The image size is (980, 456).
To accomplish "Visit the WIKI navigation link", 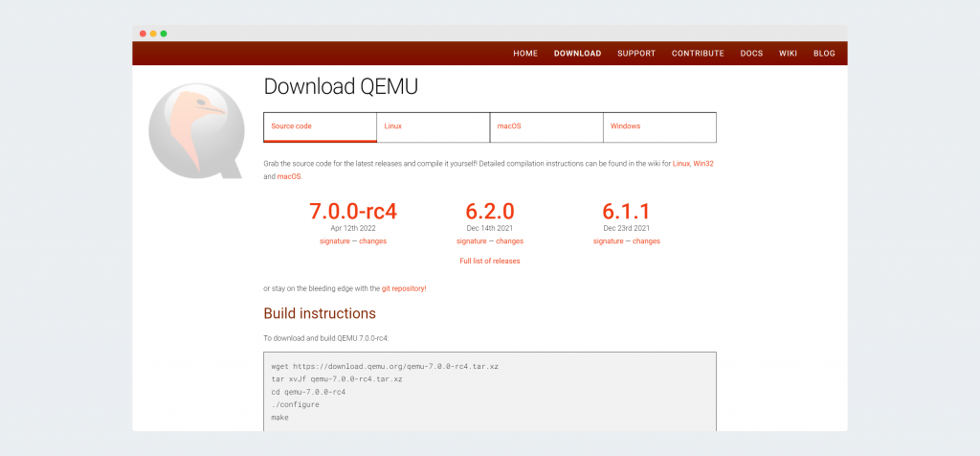I will [x=788, y=54].
